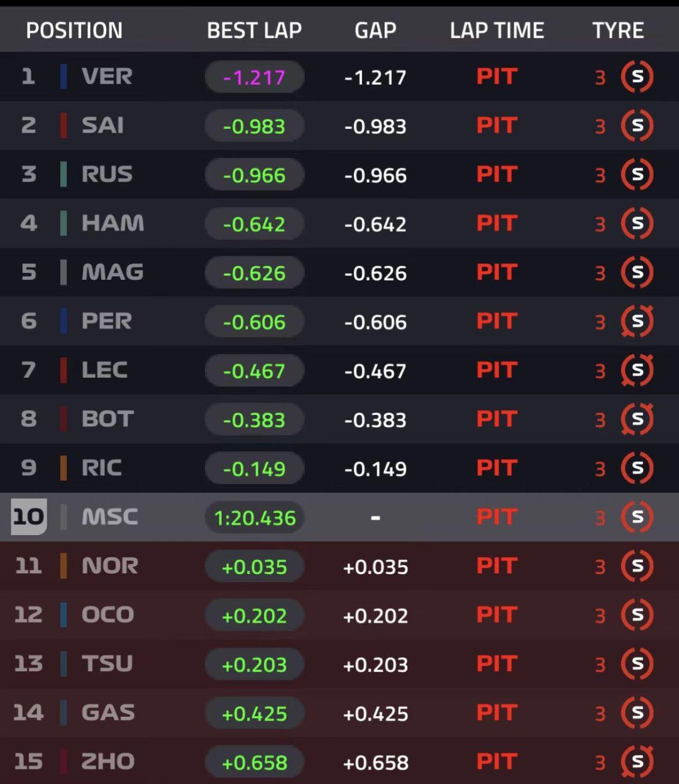Screen dimensions: 679x784
Task: Select the BEST LAP column header
Action: pyautogui.click(x=254, y=30)
